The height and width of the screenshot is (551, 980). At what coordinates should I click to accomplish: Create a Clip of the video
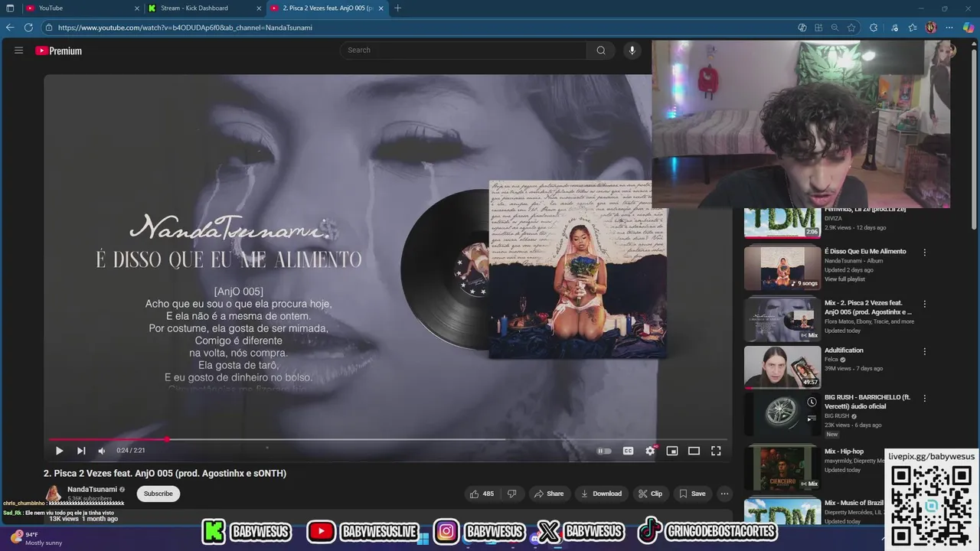click(x=651, y=494)
